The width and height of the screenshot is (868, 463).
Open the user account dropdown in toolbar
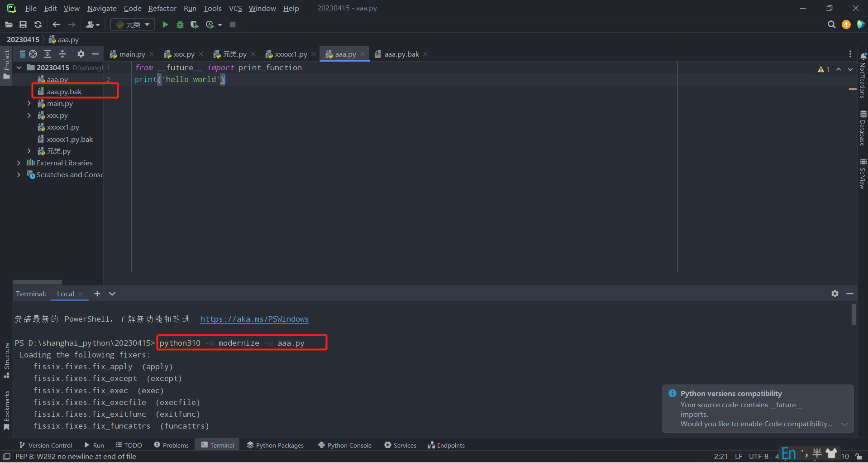click(x=93, y=24)
